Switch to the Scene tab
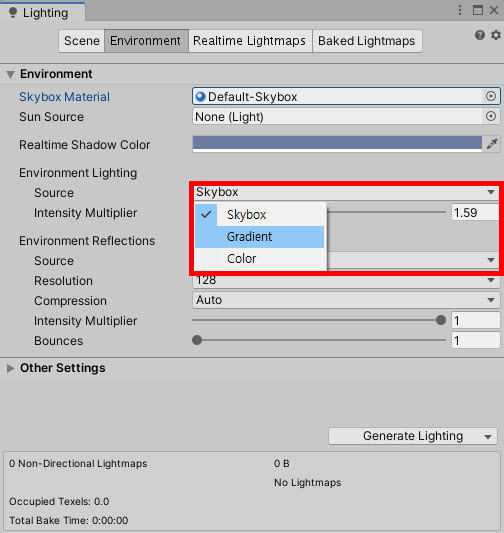The height and width of the screenshot is (533, 504). 82,41
